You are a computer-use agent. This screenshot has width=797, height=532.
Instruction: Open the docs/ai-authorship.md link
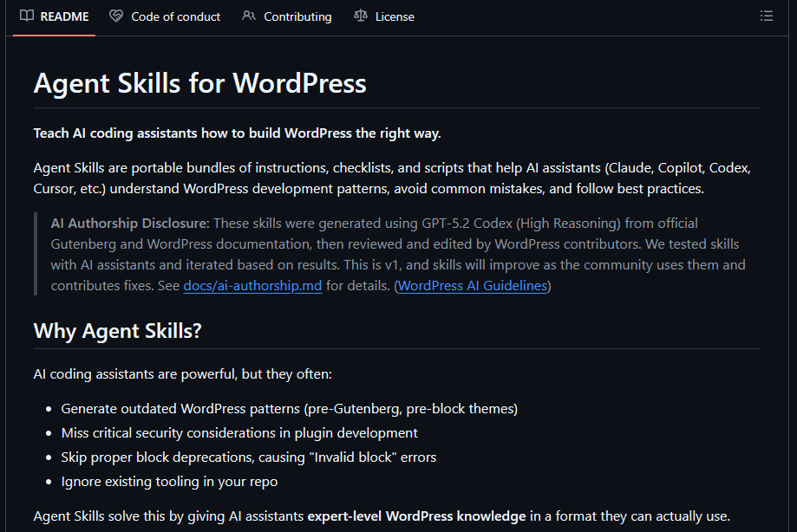[252, 286]
